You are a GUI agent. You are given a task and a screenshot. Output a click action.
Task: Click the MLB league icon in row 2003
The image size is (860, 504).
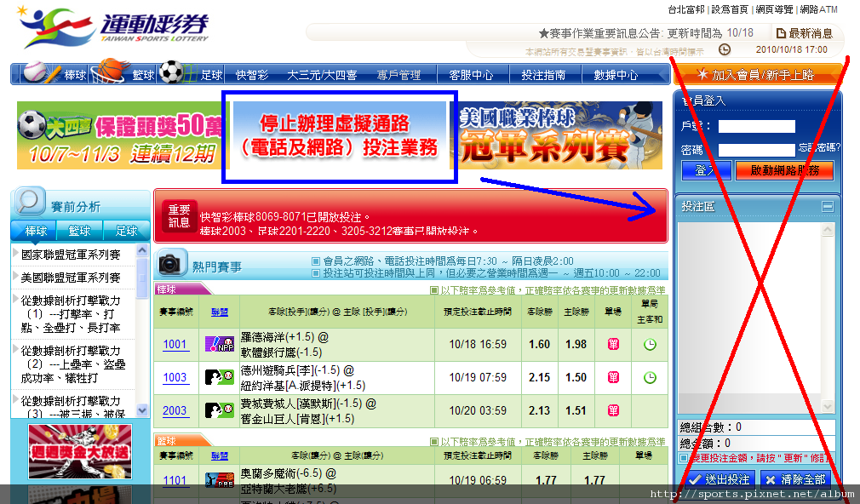[x=220, y=410]
